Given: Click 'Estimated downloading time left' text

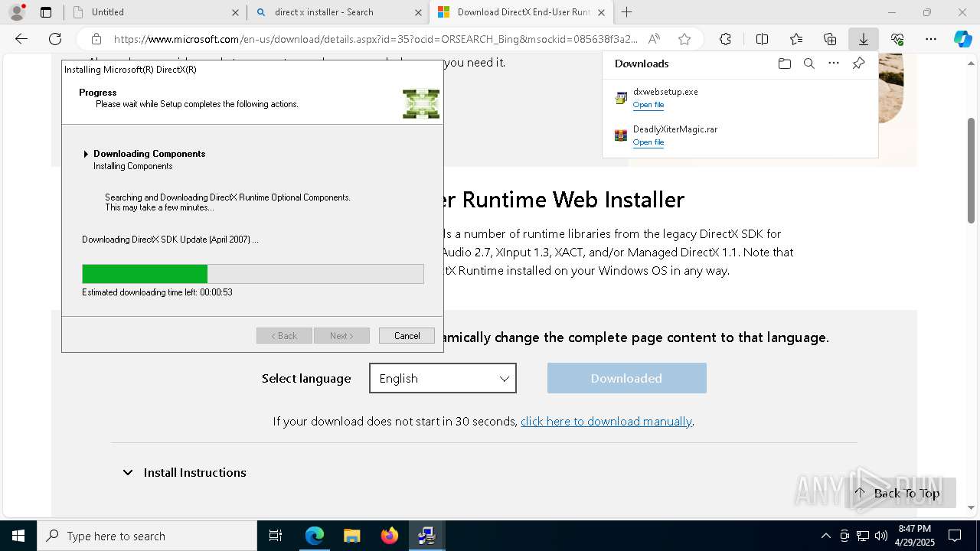Looking at the screenshot, I should (157, 292).
